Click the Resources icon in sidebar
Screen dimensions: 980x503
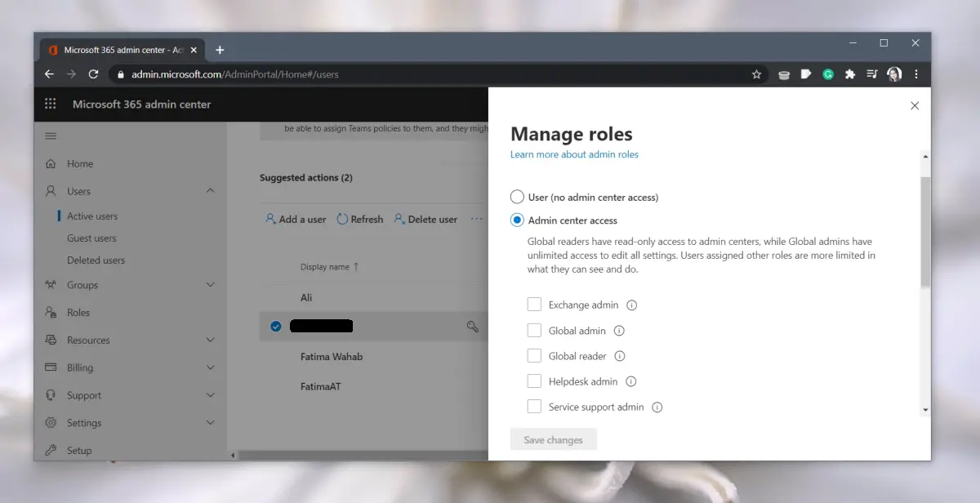click(51, 340)
